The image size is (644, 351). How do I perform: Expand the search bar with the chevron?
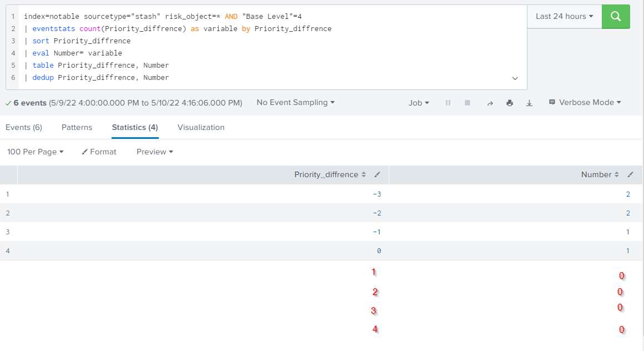tap(515, 78)
